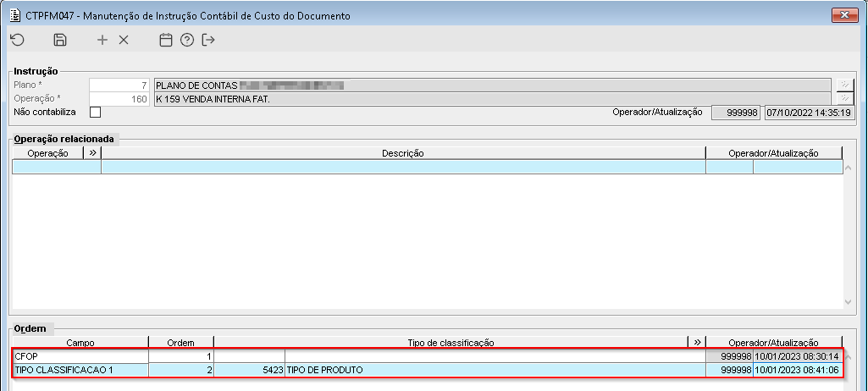Image resolution: width=868 pixels, height=391 pixels.
Task: Click the 10/01/2023 08:30:14 cell
Action: pyautogui.click(x=797, y=356)
